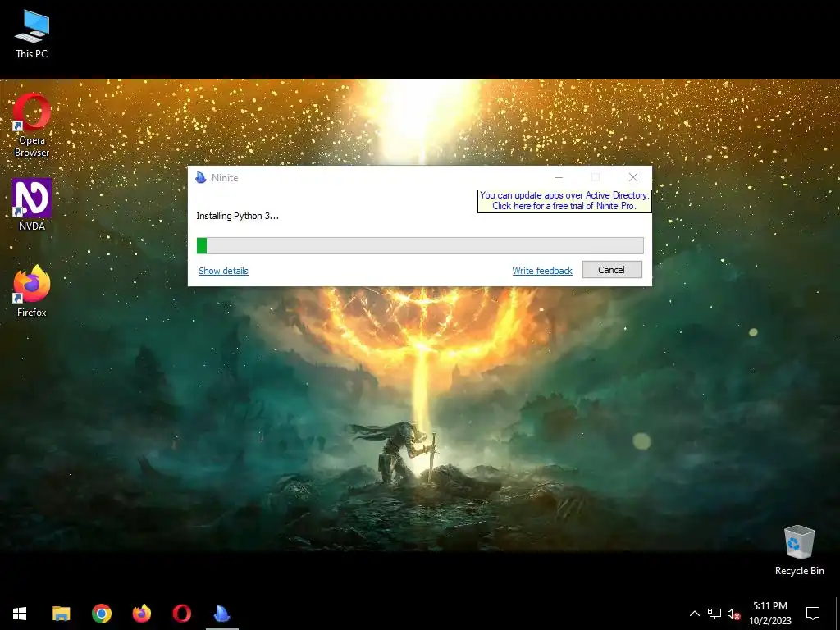Expand the hidden system tray icons
The height and width of the screenshot is (630, 840).
[x=694, y=614]
